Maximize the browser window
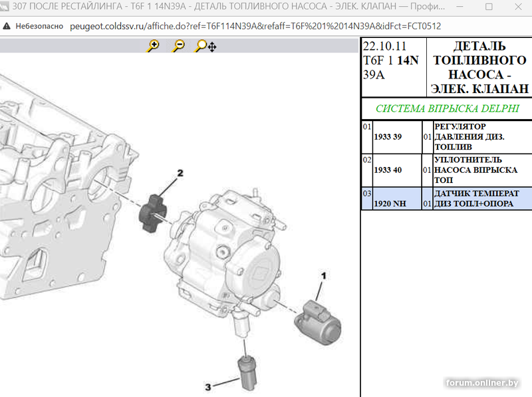 (489, 7)
